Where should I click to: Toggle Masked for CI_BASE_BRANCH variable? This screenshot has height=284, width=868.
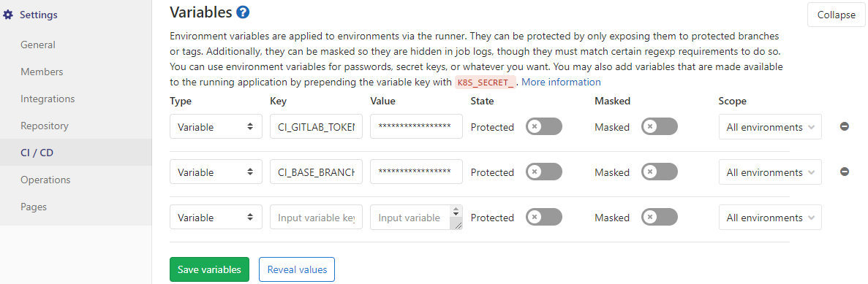660,172
